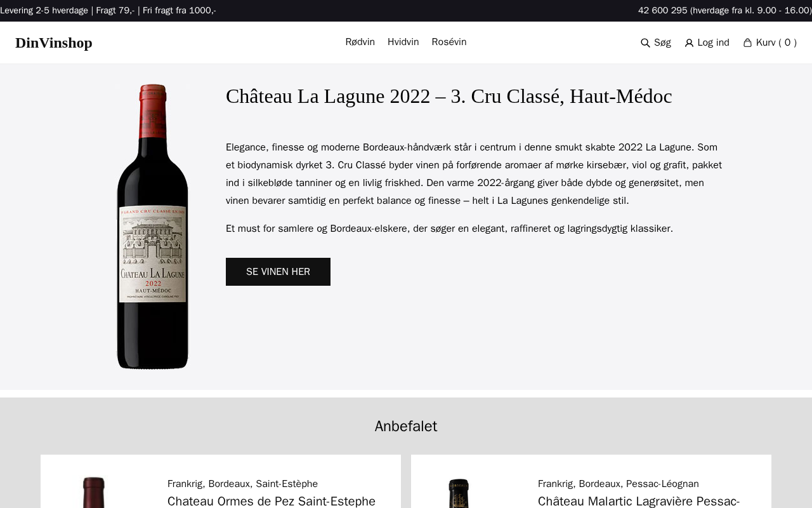Open the Château Malartic Lagravière Pessac title
The width and height of the screenshot is (812, 508).
pos(639,501)
